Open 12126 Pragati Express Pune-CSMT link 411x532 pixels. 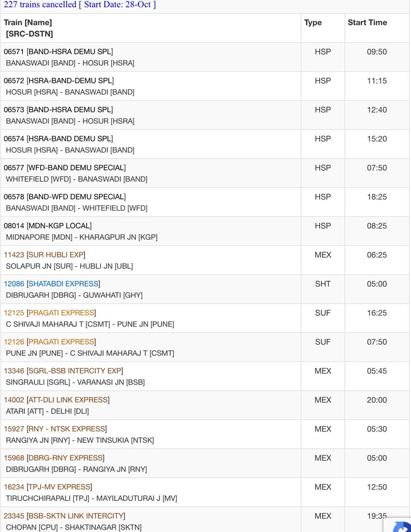(x=50, y=342)
